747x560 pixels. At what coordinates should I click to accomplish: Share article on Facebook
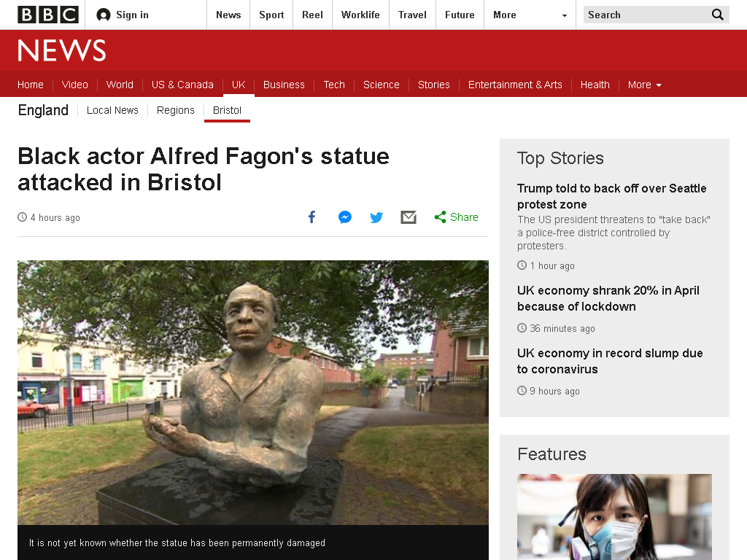tap(312, 217)
